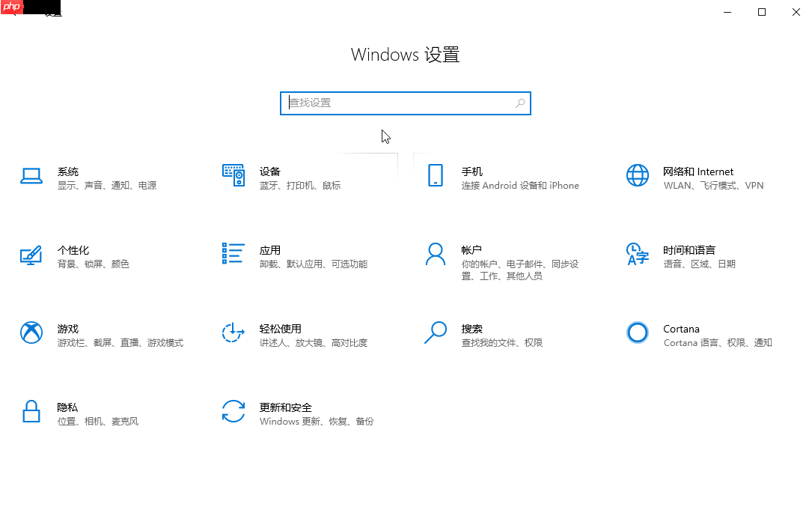Open the 手机 phone icon
Viewport: 812px width, 516px height.
tap(436, 175)
